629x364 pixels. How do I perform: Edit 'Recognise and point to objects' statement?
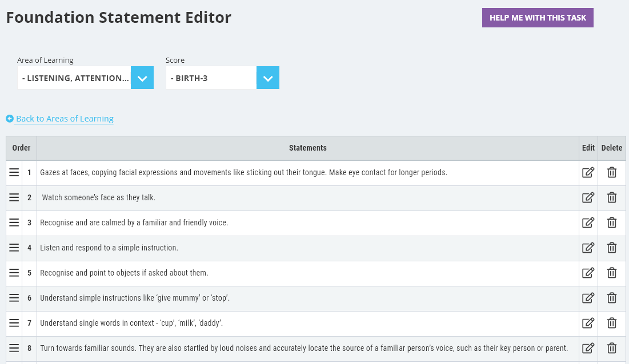(588, 273)
